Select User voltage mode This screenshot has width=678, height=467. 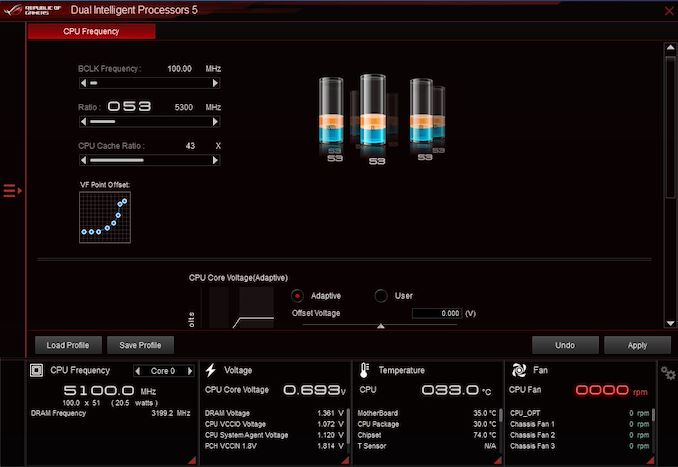pos(381,296)
